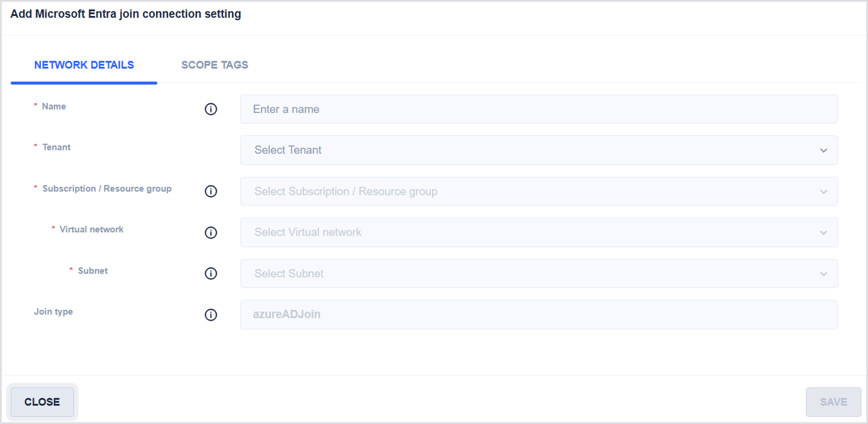Click the Tenant field label
868x424 pixels.
[56, 147]
